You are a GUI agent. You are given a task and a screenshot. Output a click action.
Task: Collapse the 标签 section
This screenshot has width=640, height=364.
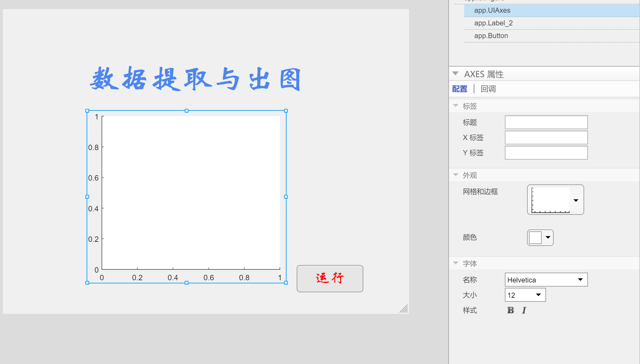(456, 106)
